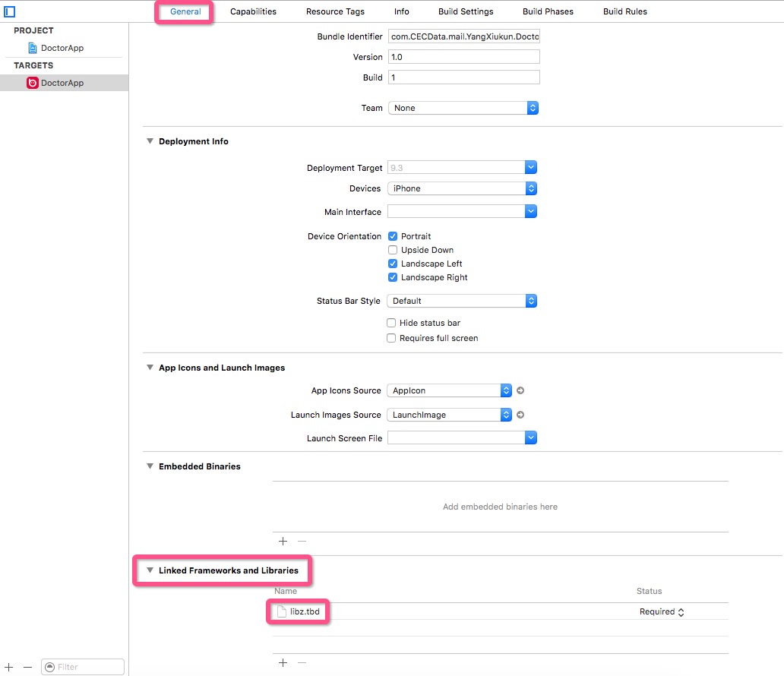Click the libz.tbd file icon
Image resolution: width=784 pixels, height=676 pixels.
point(282,611)
